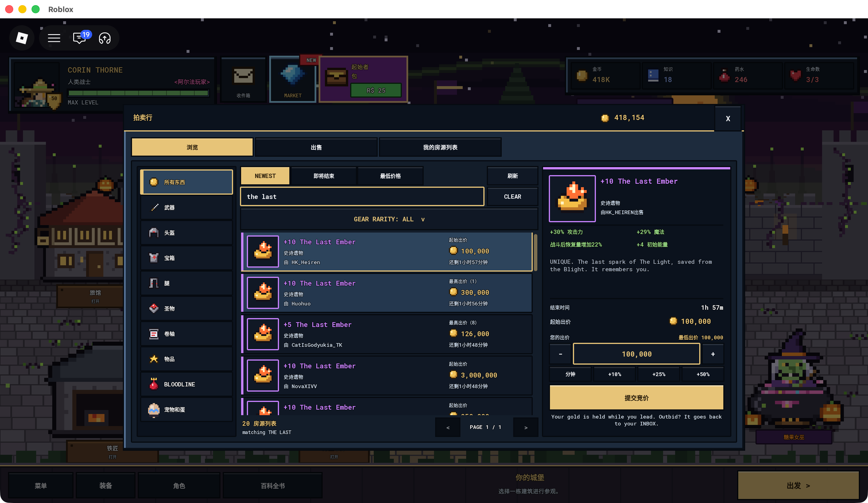Switch to the 出售 sell tab
The image size is (868, 503).
[316, 147]
